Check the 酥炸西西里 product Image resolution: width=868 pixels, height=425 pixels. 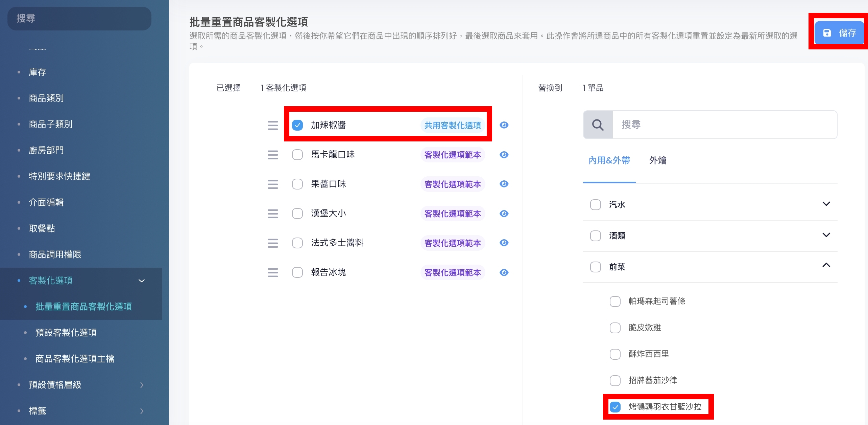click(615, 354)
